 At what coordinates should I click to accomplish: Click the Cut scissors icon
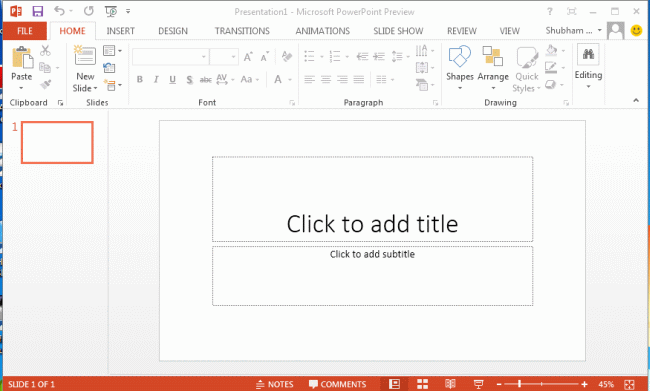coord(45,51)
